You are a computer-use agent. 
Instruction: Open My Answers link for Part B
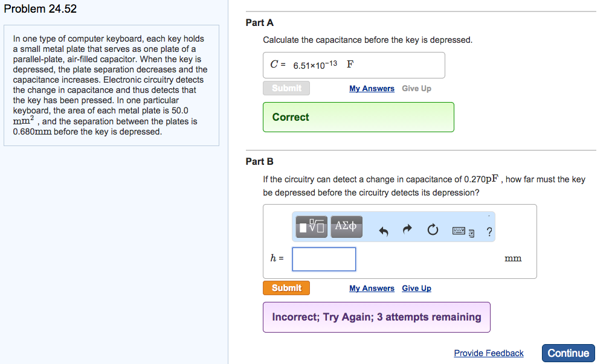372,289
